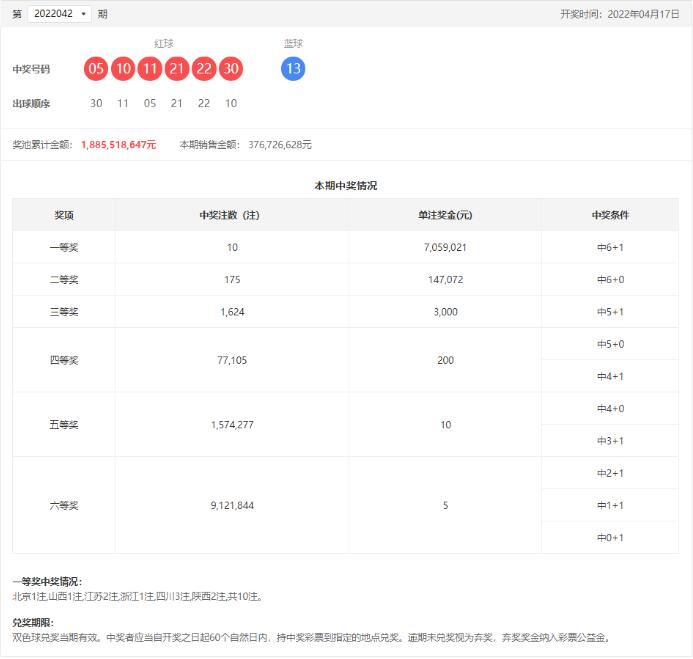Image resolution: width=693 pixels, height=659 pixels.
Task: Click the 兑奖期限 heading
Action: point(33,623)
